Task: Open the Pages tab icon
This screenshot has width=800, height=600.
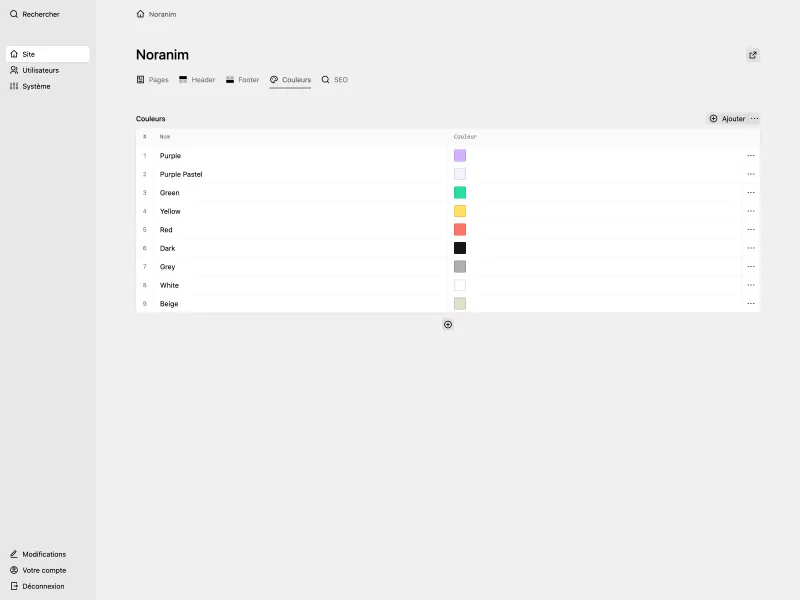Action: [140, 79]
